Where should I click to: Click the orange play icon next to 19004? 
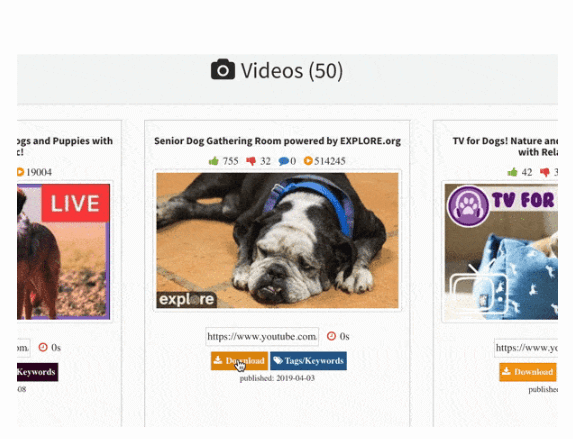pos(20,172)
